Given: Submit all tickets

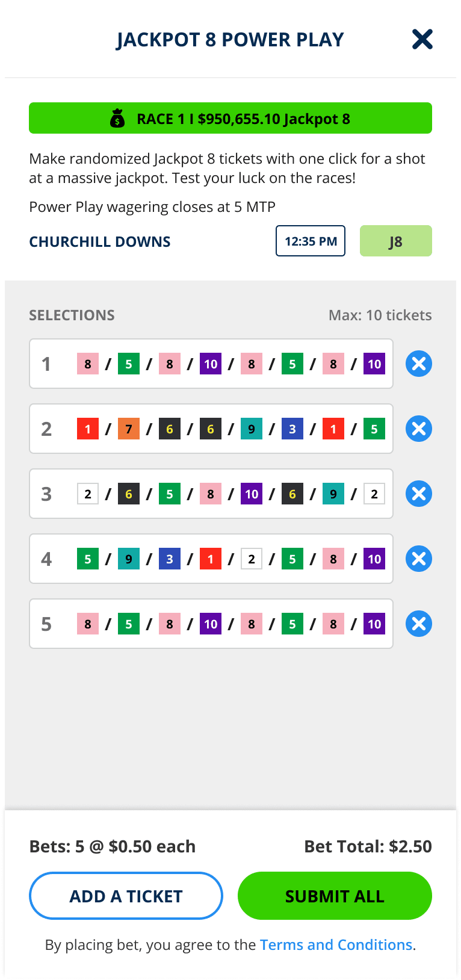Looking at the screenshot, I should coord(335,896).
